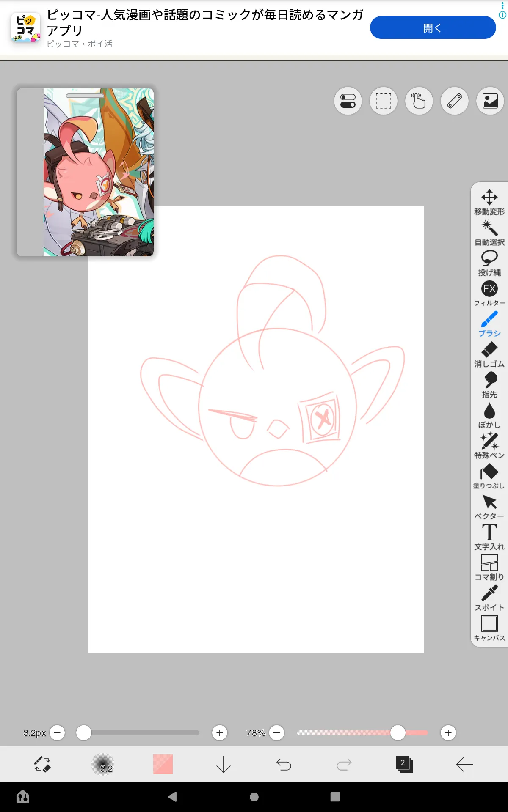Viewport: 508px width, 812px height.
Task: Open the pink current color swatch
Action: pos(163,764)
